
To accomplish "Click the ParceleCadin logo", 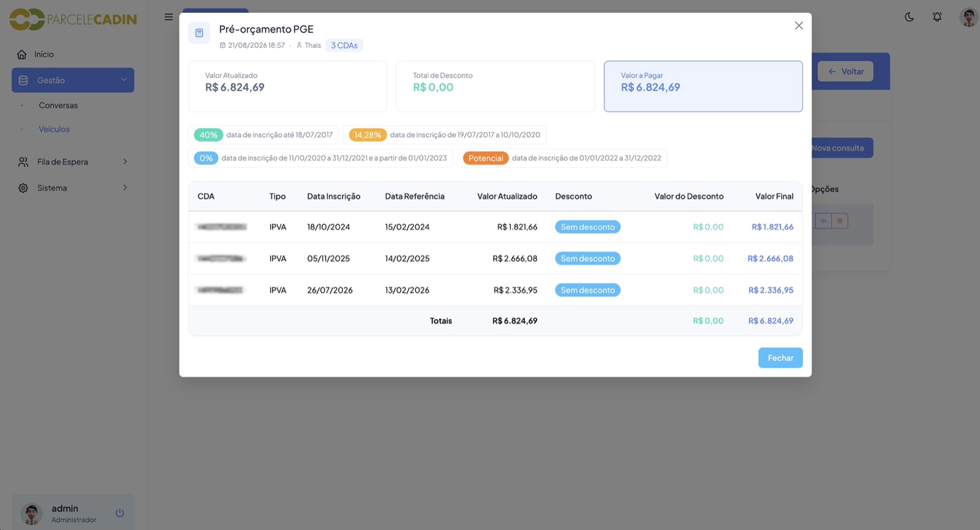I will coord(73,20).
